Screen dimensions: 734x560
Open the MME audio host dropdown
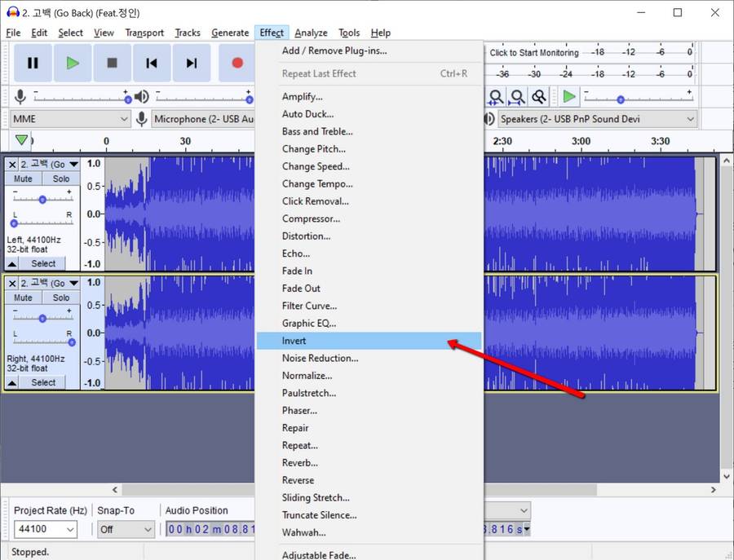[71, 119]
